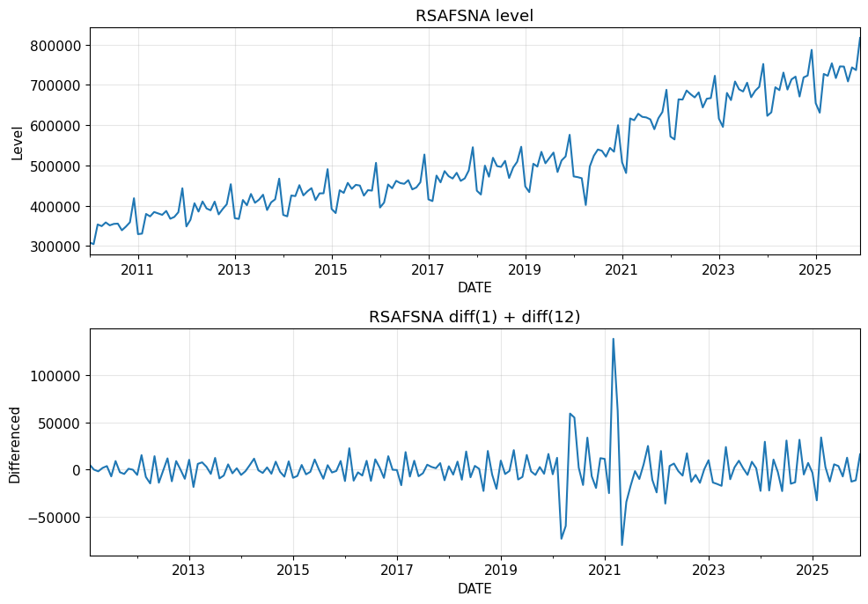868x604 pixels.
Task: Click the 2019 tick on the top chart
Action: 525,269
